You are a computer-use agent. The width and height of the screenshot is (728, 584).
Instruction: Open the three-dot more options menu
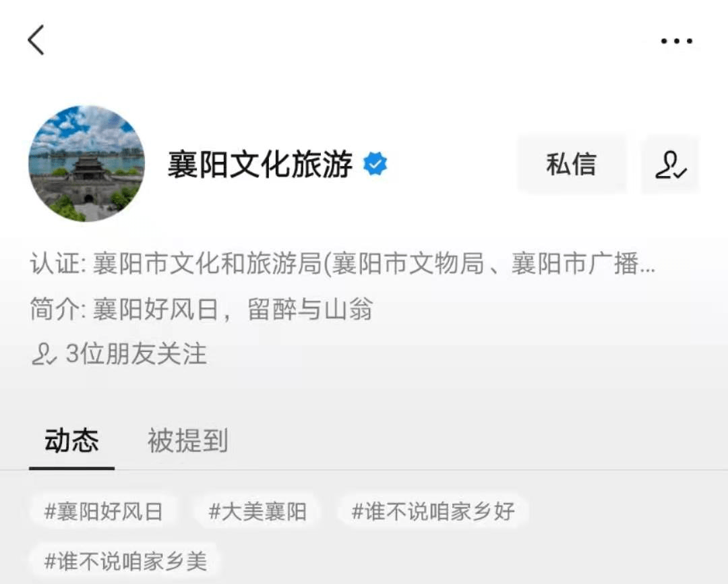[x=677, y=41]
